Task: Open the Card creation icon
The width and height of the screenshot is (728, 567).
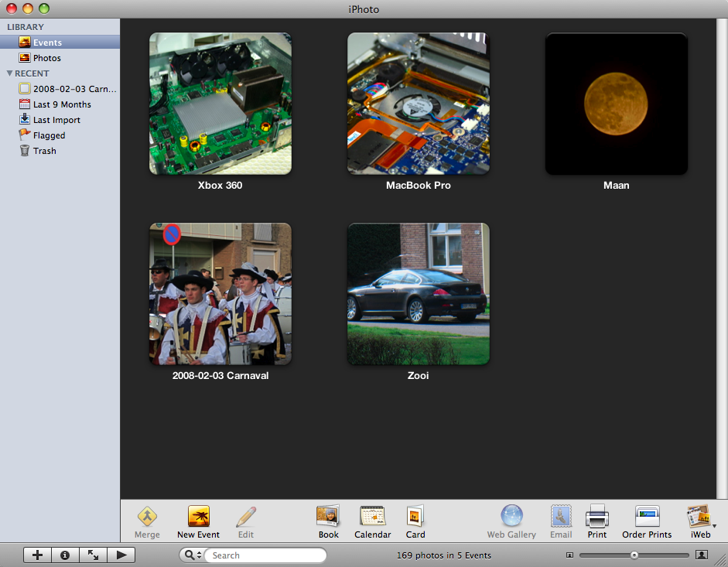Action: pos(415,516)
